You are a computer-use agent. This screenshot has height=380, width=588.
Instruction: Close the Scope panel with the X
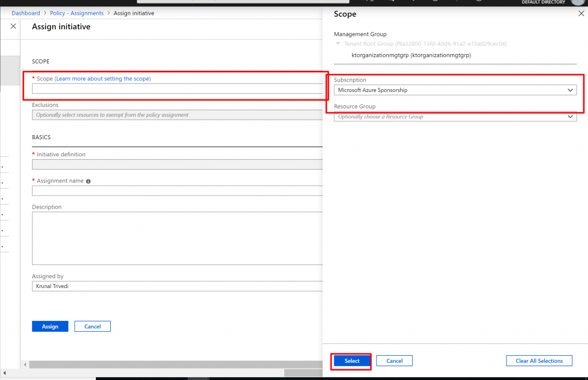pos(581,14)
